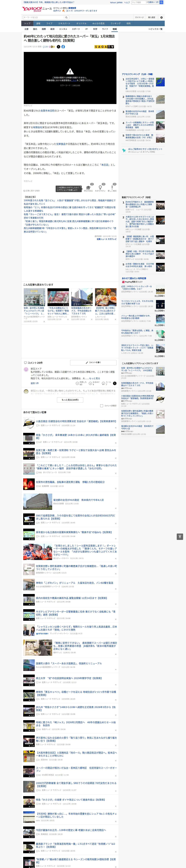Share the article on X
The width and height of the screenshot is (186, 868).
click(58, 47)
